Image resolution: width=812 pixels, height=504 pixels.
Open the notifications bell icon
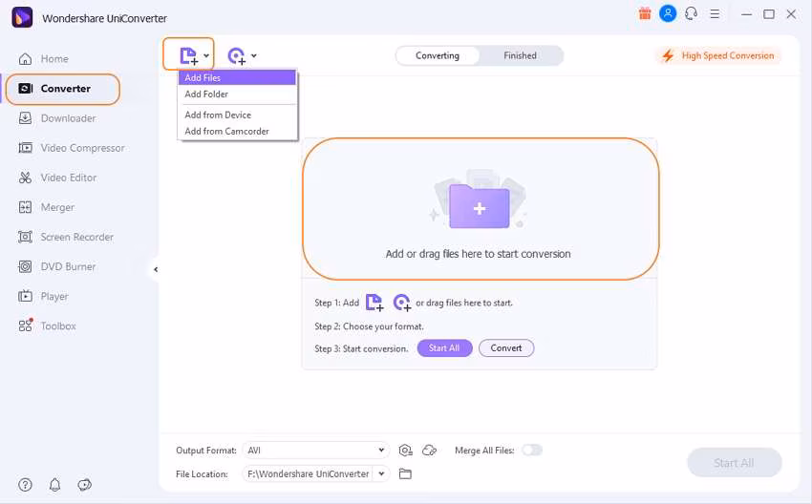tap(54, 485)
